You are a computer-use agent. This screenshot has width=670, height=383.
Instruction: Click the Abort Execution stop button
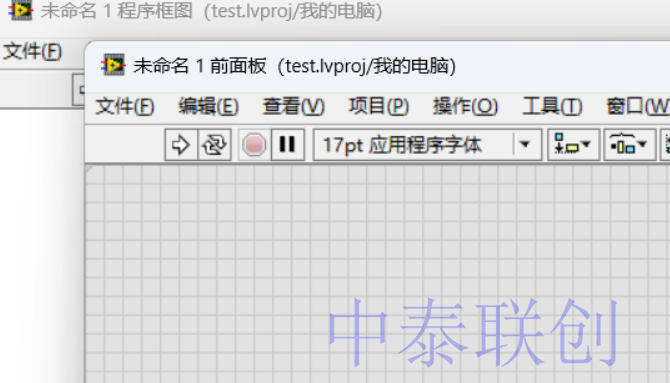coord(254,145)
